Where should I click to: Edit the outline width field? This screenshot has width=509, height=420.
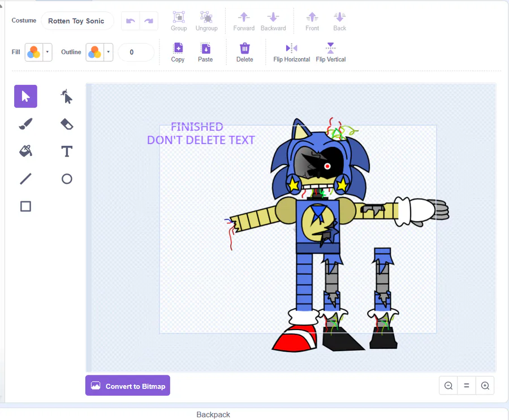[x=136, y=52]
